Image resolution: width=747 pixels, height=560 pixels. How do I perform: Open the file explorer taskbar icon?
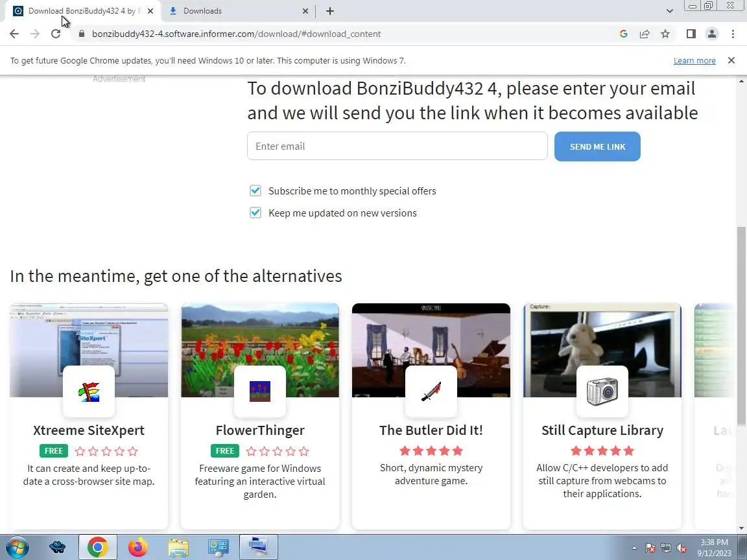178,547
